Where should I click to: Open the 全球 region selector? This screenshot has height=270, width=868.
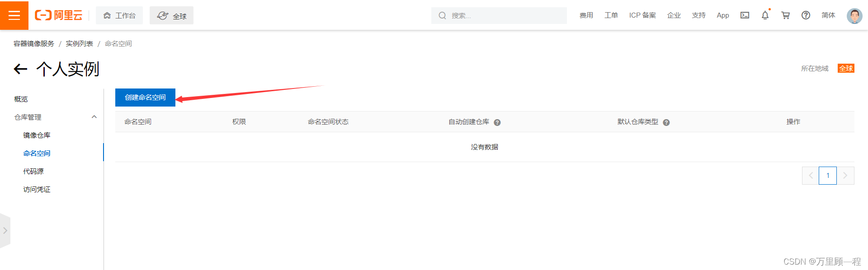(171, 15)
